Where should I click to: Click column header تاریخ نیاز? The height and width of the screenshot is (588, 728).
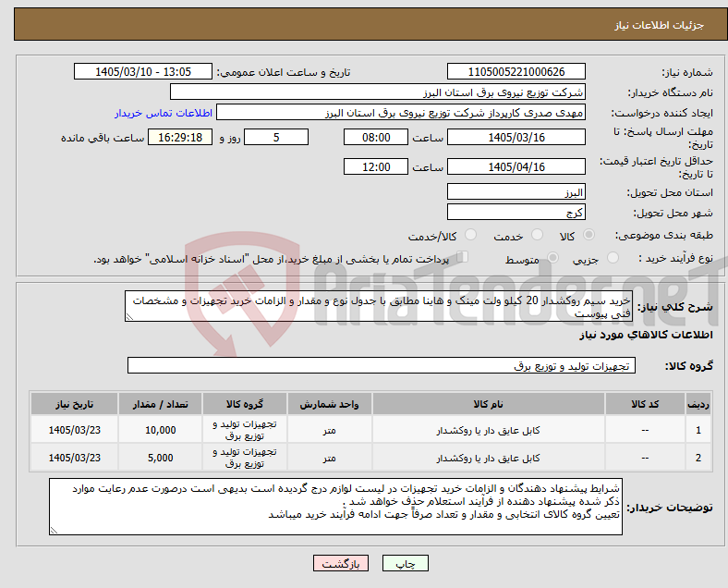(x=74, y=404)
